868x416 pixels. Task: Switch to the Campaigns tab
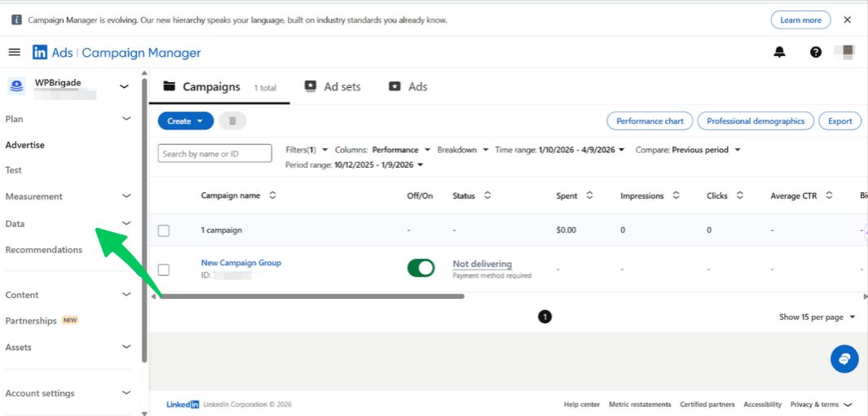pyautogui.click(x=219, y=87)
